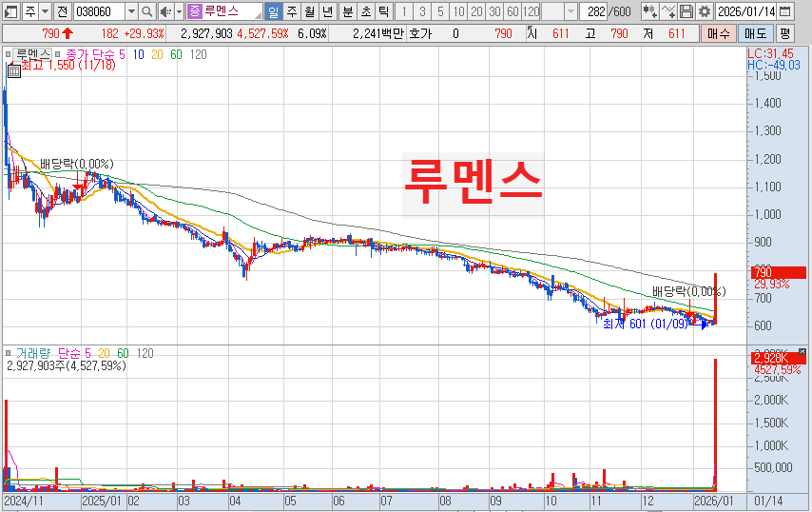Click the candlestick chart type icon
Screen dimensions: 812x512
(649, 10)
